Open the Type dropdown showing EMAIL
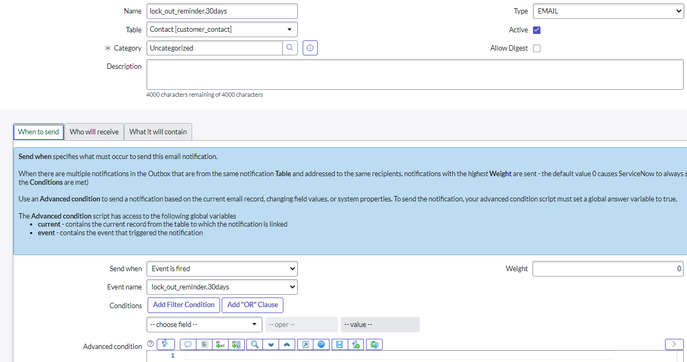 [608, 11]
